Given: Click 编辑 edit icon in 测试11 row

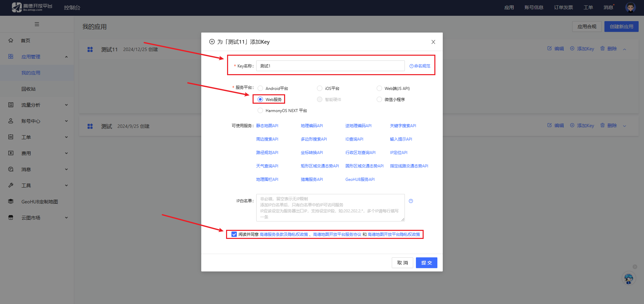Looking at the screenshot, I should (549, 48).
